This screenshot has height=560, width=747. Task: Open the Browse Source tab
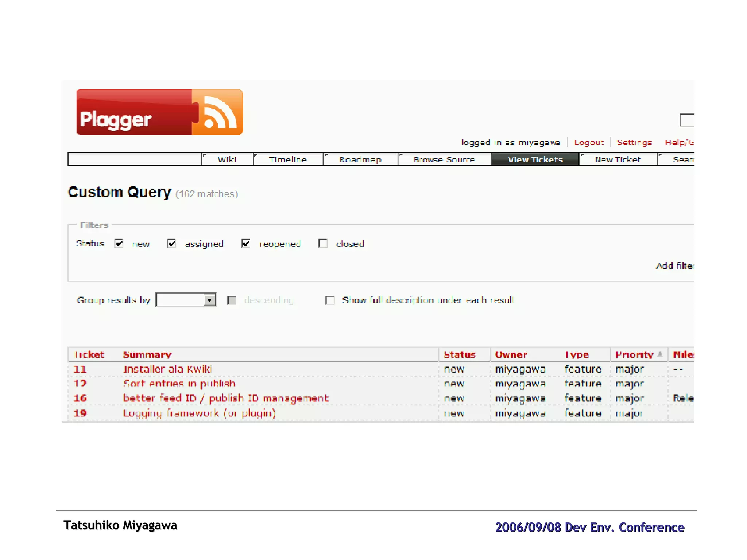(x=444, y=159)
